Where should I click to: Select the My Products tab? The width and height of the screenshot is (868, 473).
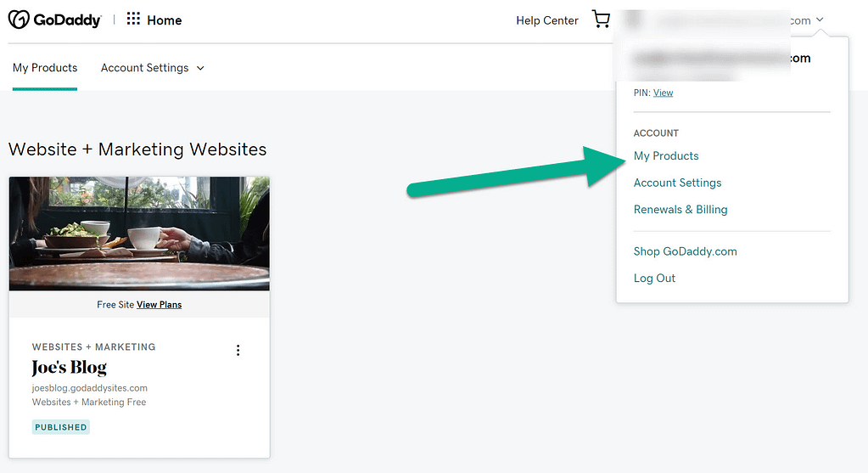pyautogui.click(x=45, y=68)
